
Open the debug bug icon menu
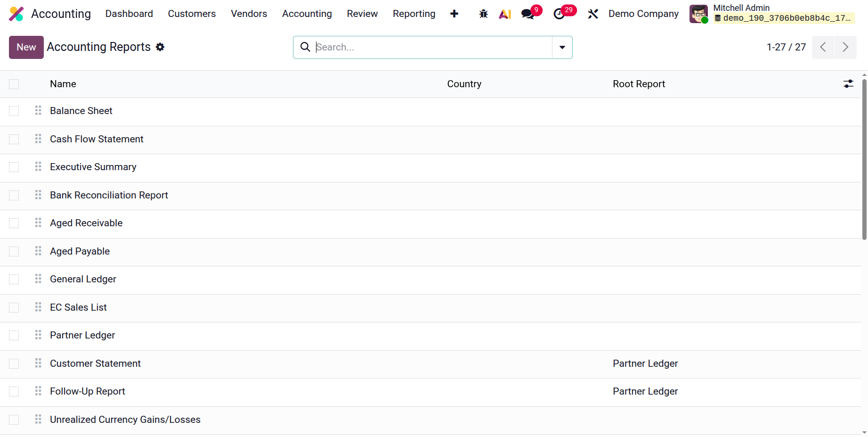483,14
